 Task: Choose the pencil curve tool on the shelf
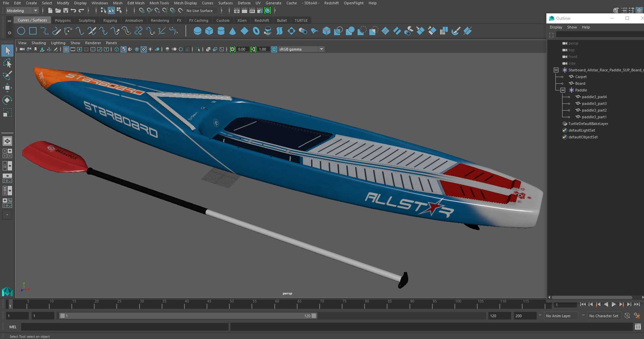click(56, 31)
